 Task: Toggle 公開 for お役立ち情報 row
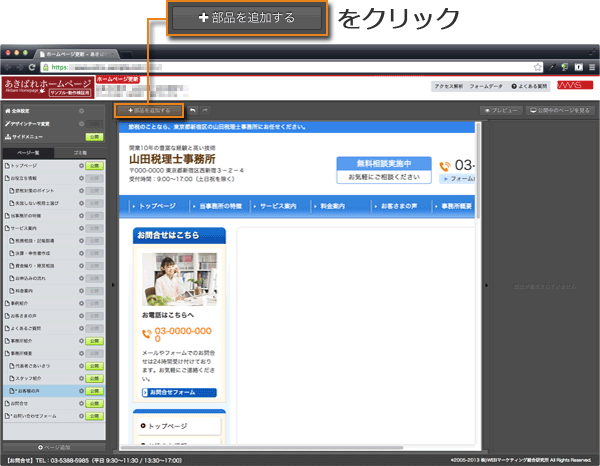tap(95, 178)
